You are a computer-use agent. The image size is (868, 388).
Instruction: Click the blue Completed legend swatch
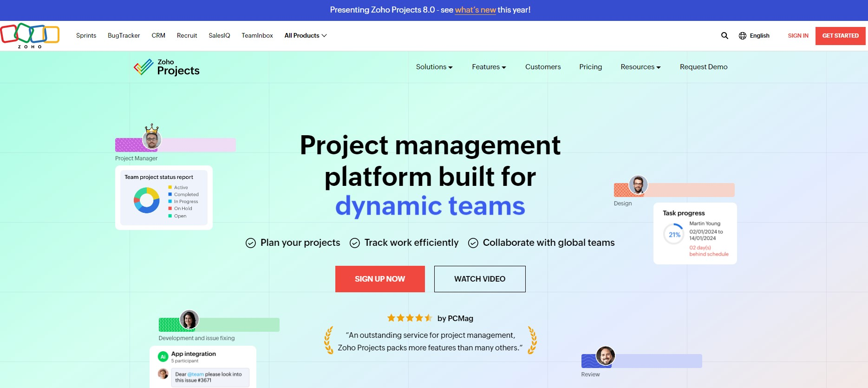pyautogui.click(x=170, y=194)
